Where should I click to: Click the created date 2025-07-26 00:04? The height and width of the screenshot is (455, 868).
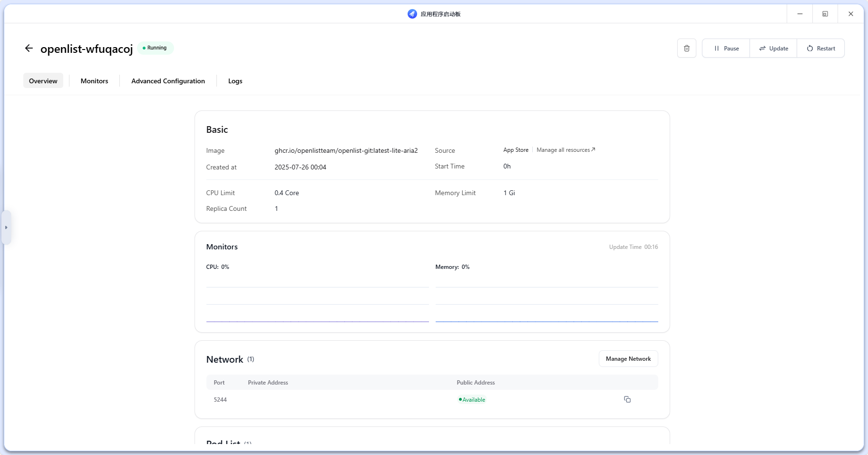(x=300, y=167)
